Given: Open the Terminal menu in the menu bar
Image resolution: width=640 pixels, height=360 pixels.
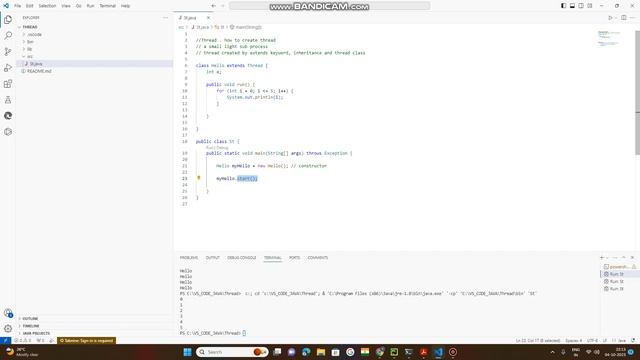Looking at the screenshot, I should pyautogui.click(x=108, y=6).
